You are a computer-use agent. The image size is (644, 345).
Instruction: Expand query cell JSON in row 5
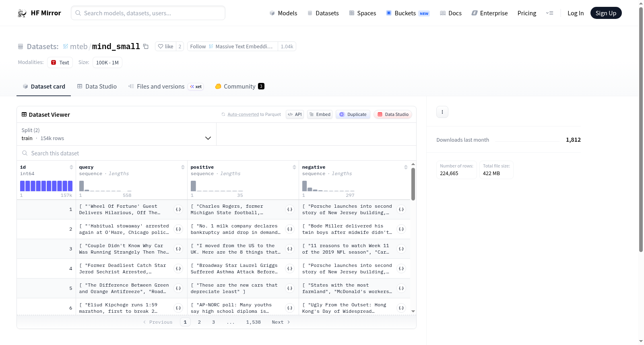tap(178, 288)
